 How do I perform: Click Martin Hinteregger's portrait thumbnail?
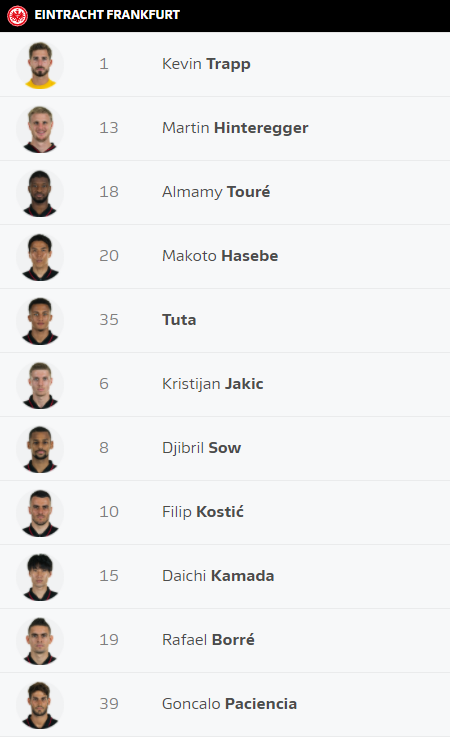pos(40,128)
